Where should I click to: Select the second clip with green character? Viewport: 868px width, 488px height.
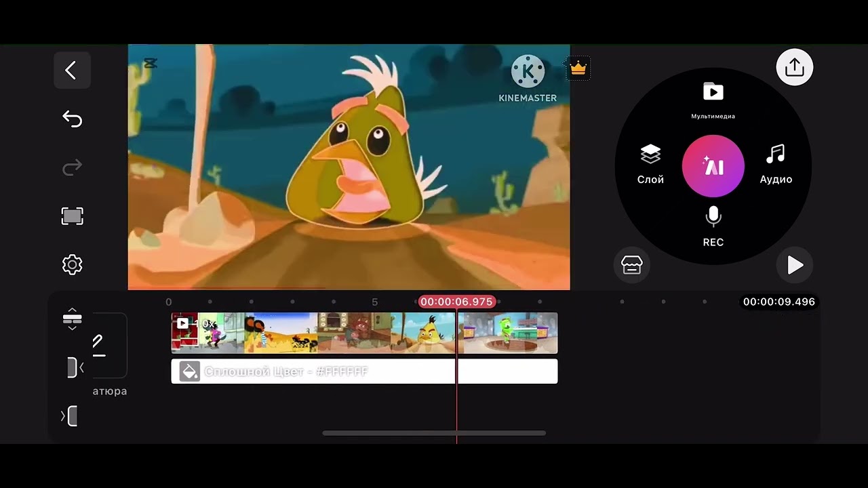point(508,333)
